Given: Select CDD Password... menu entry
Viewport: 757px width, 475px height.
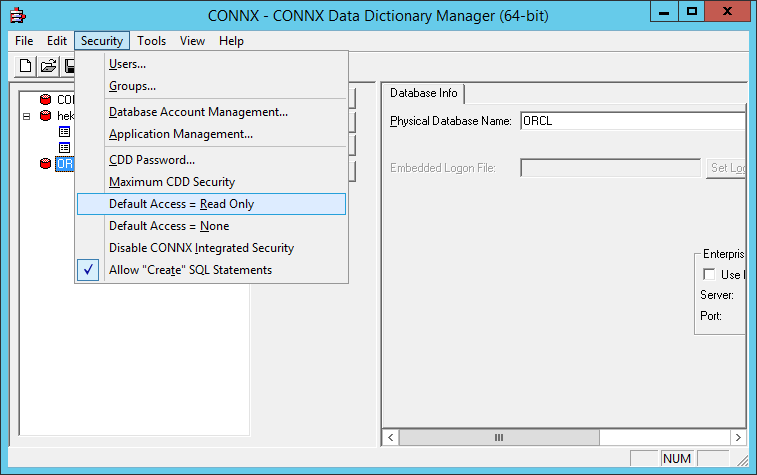Looking at the screenshot, I should (211, 160).
